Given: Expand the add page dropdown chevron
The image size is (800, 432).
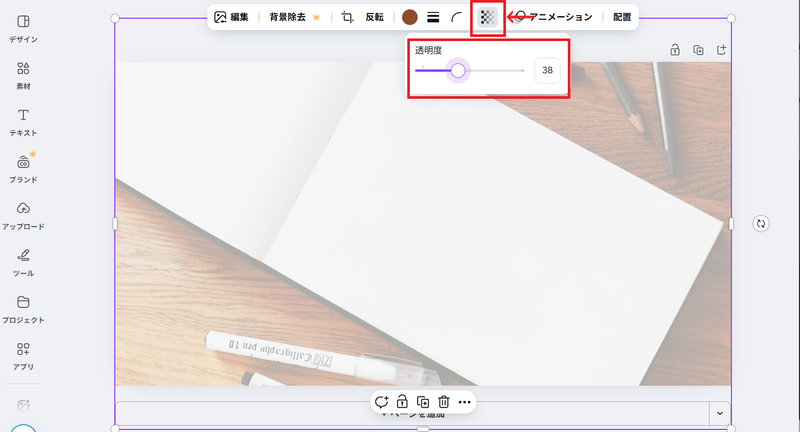Looking at the screenshot, I should pyautogui.click(x=720, y=413).
